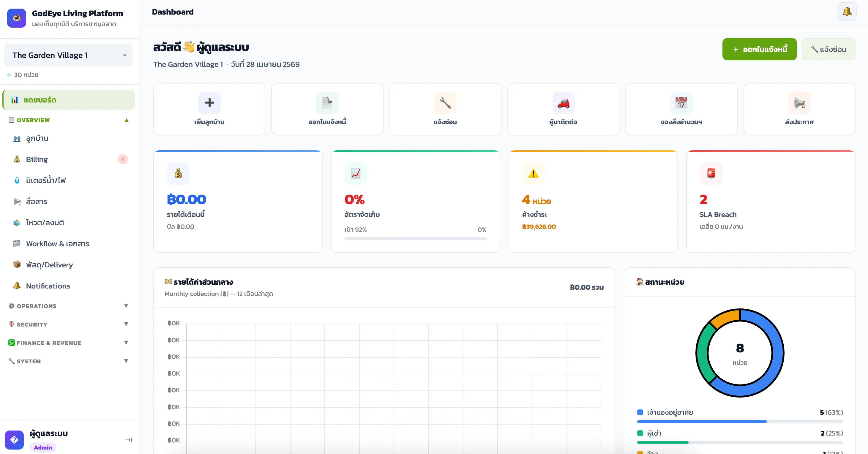Click the siren icon on SLA Breach card
This screenshot has width=868, height=454.
711,174
